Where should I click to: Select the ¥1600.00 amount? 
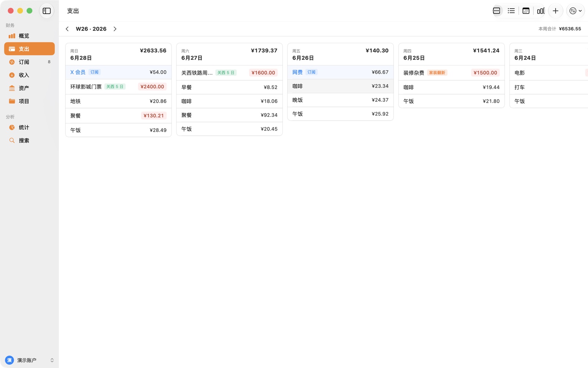pos(263,72)
